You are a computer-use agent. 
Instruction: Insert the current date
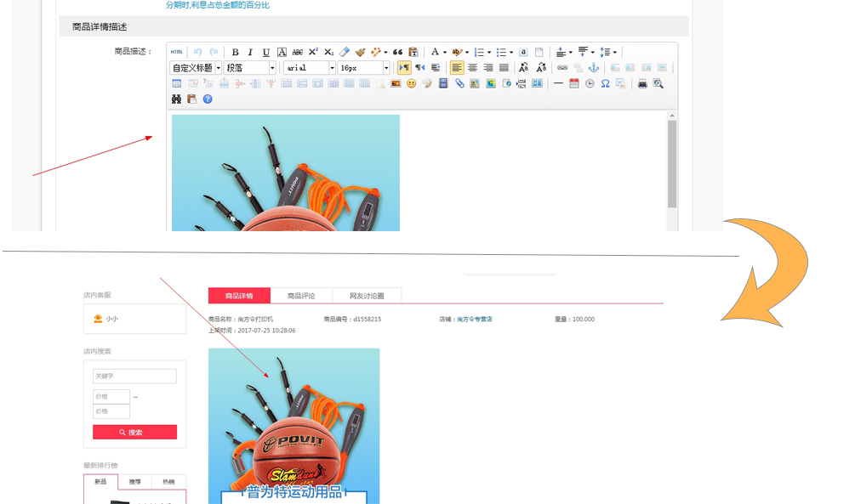pyautogui.click(x=574, y=83)
